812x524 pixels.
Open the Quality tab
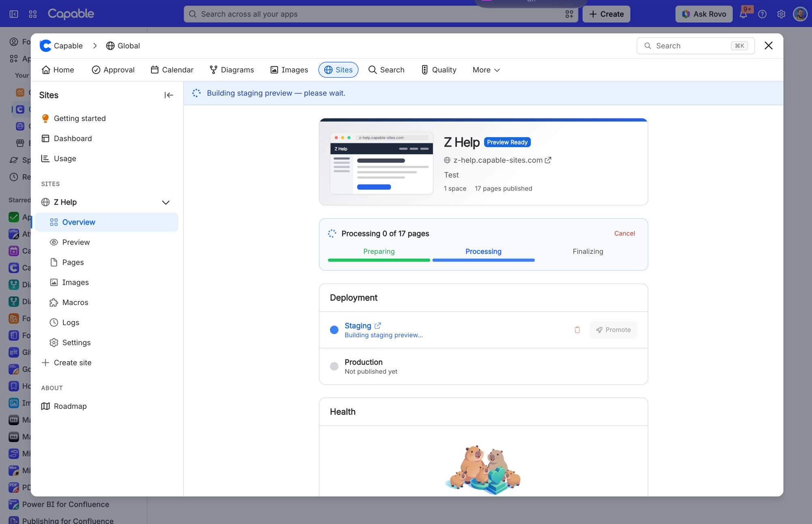tap(438, 70)
